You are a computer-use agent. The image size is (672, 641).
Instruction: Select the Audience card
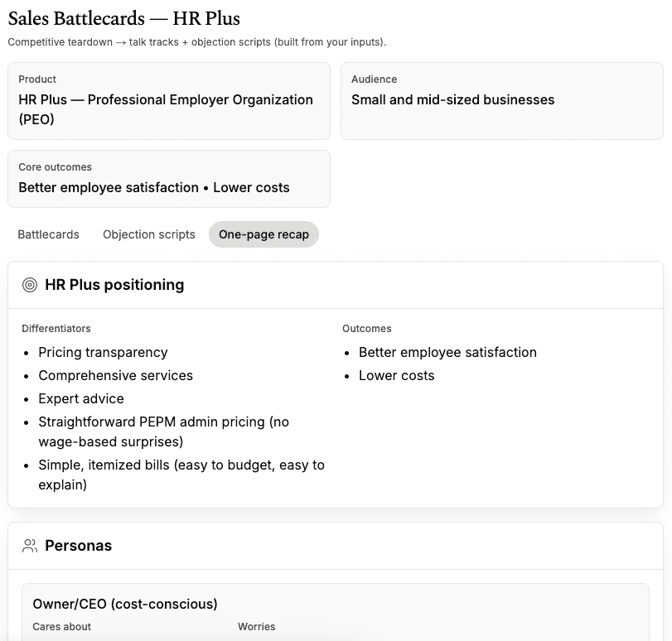pyautogui.click(x=501, y=101)
